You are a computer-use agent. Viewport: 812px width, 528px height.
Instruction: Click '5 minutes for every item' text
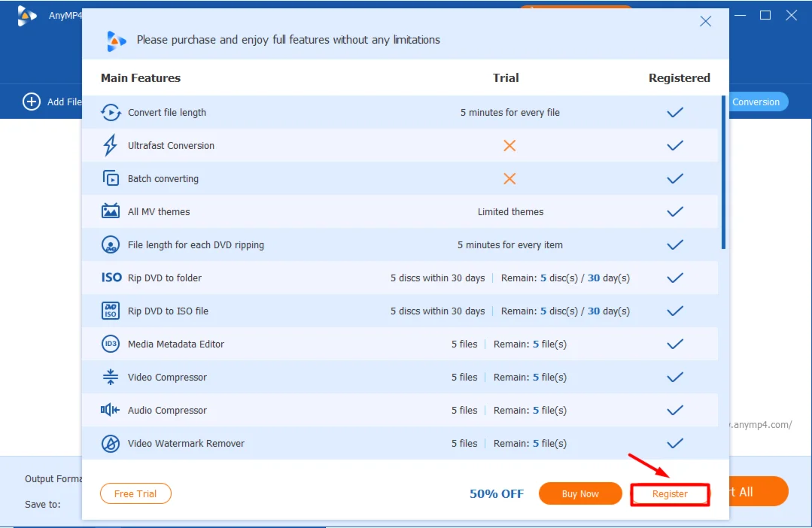tap(510, 245)
